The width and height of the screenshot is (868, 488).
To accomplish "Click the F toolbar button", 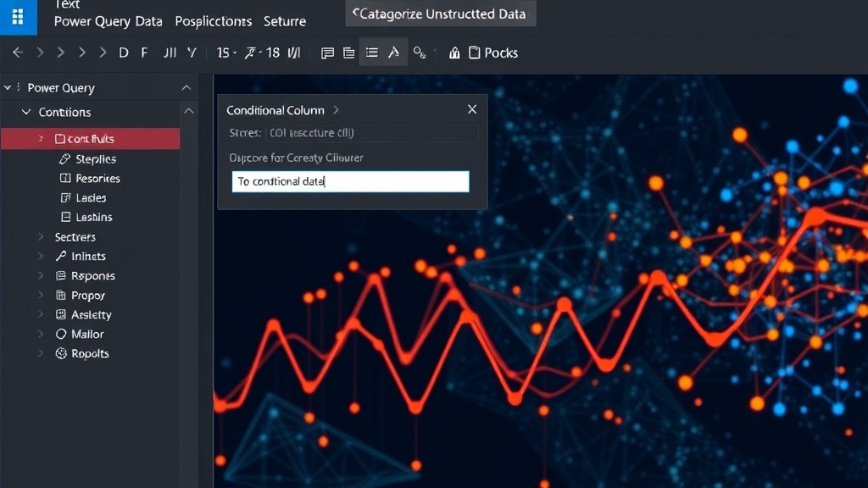I will pyautogui.click(x=144, y=53).
